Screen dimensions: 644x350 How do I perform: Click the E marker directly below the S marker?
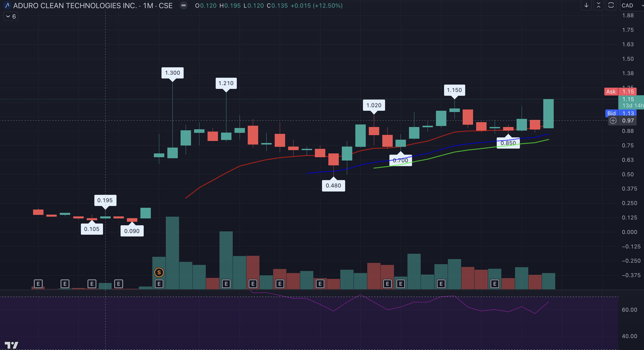pos(159,284)
